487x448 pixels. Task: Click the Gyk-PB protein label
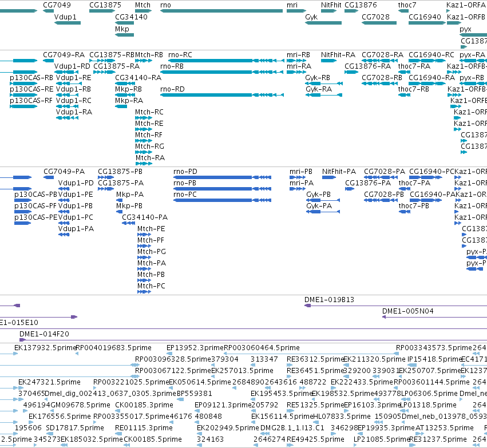click(318, 195)
